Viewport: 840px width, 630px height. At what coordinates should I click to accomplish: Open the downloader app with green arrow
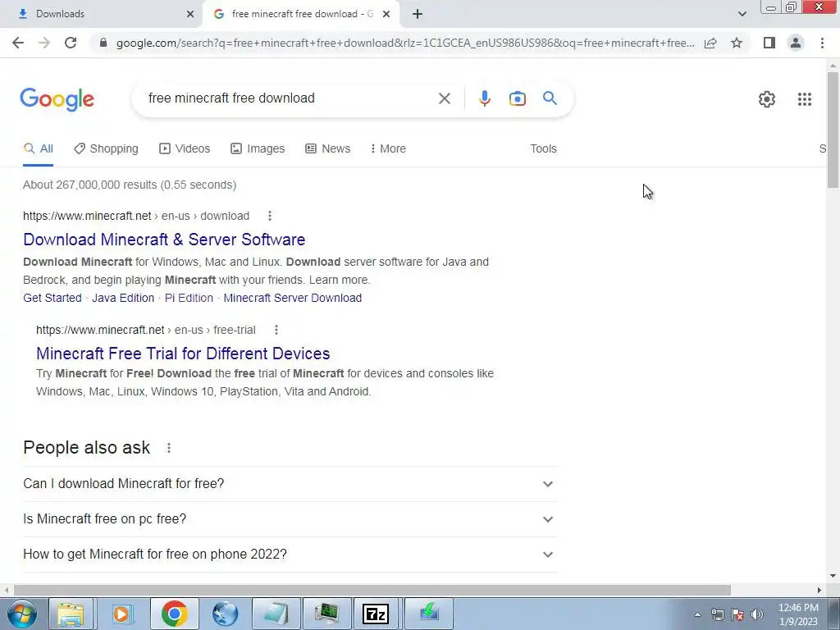(428, 614)
